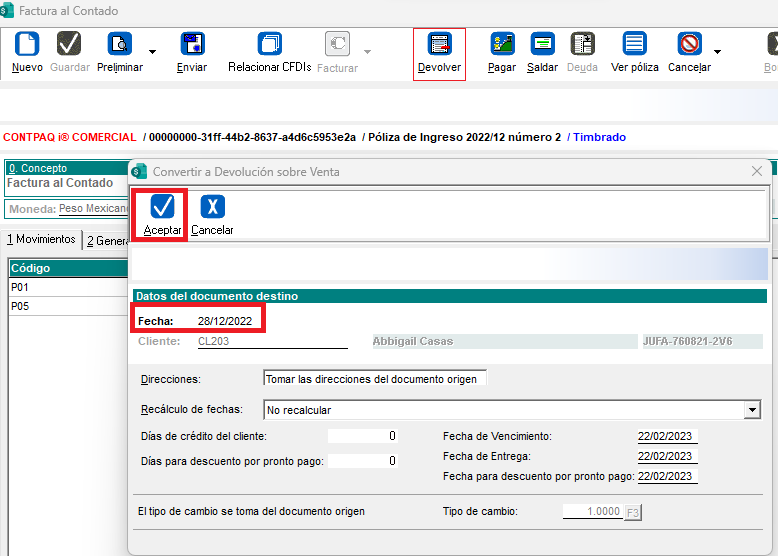
Task: Select the Saldar toolbar icon
Action: [x=542, y=45]
